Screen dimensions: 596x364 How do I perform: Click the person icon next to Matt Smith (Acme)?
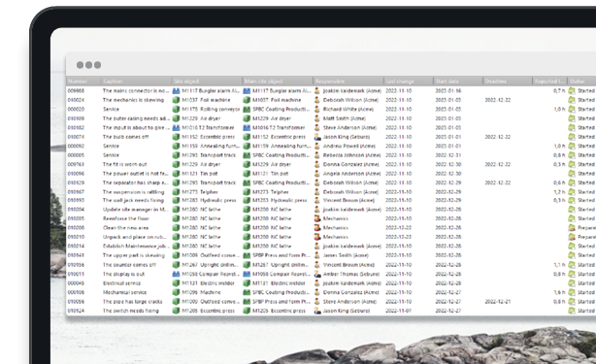317,118
